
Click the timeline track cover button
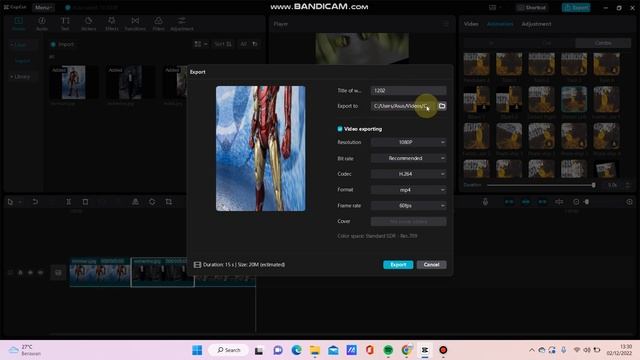[58, 272]
